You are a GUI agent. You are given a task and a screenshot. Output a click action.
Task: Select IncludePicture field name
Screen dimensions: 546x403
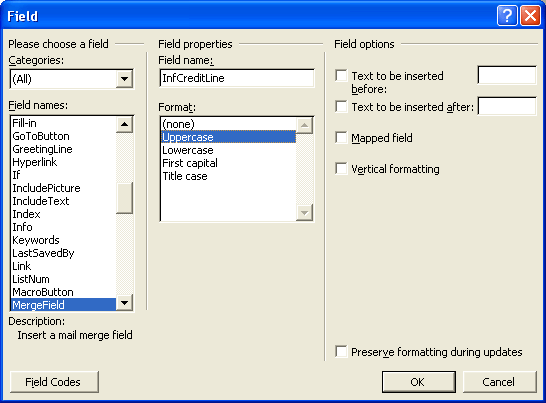64,188
